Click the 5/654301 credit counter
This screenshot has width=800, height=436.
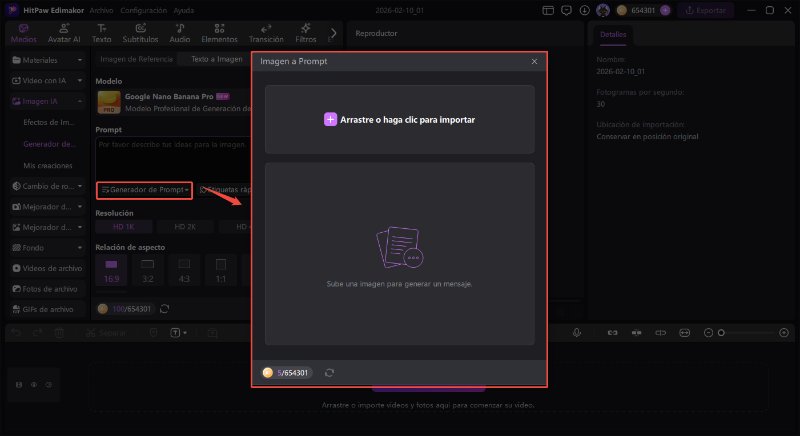(x=287, y=373)
